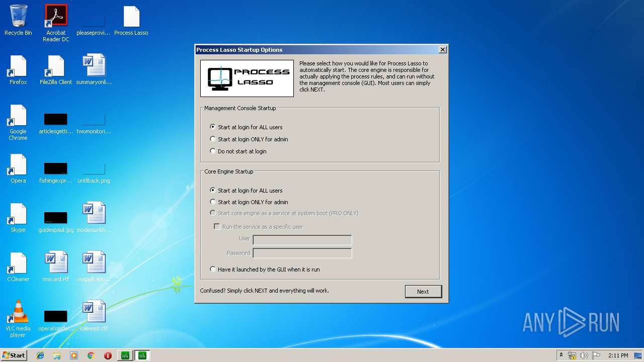Set Core Engine to start for ALL users
Screen dimensions: 644x362
point(246,191)
